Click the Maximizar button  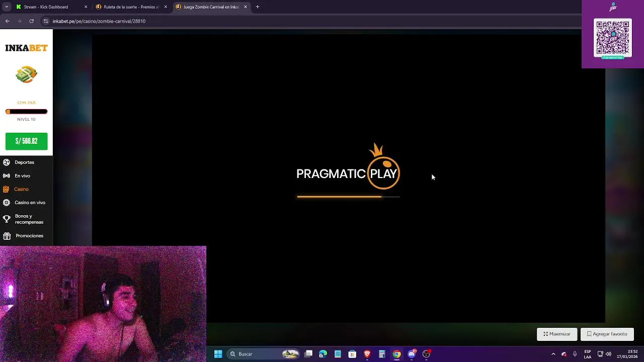coord(557,334)
